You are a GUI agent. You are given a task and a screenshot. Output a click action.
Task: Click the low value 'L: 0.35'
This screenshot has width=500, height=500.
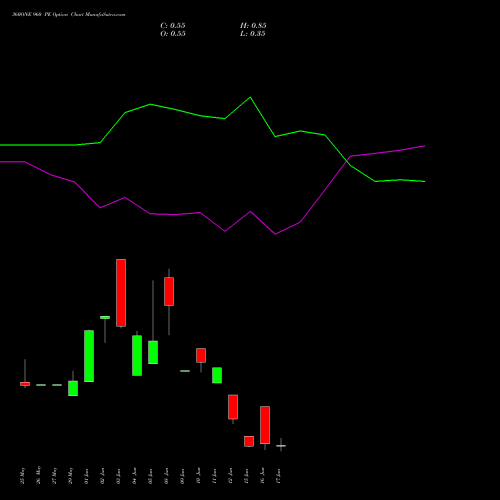(253, 34)
